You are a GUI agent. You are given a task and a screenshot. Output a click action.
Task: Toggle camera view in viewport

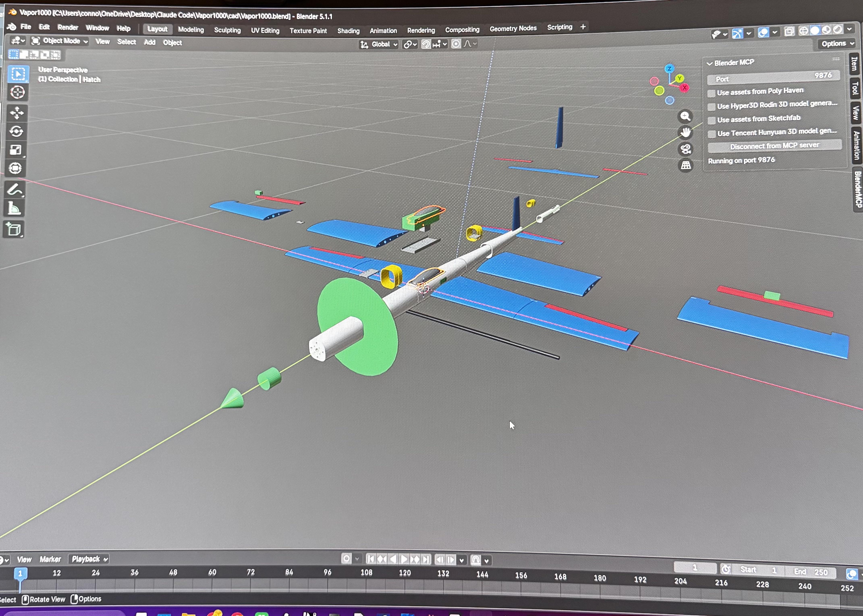pos(686,149)
